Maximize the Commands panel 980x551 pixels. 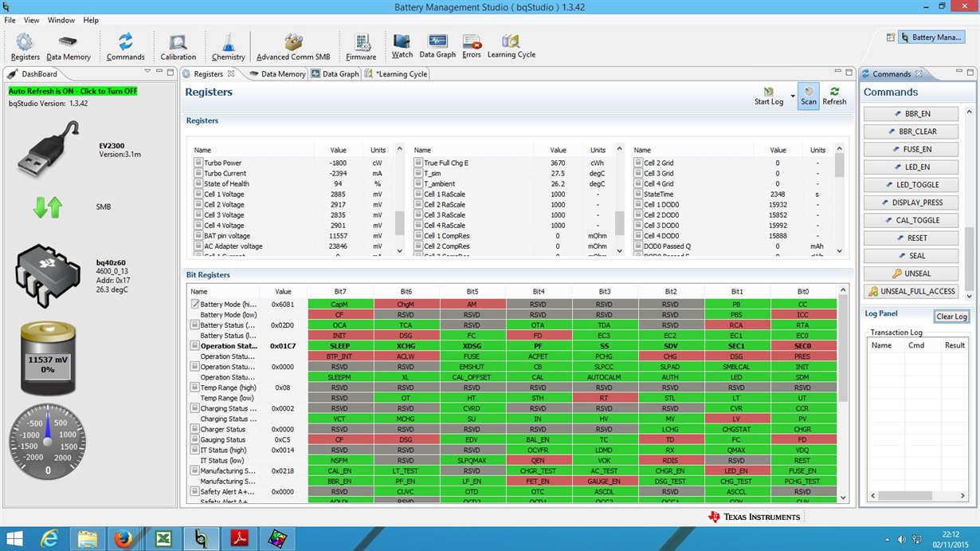coord(970,73)
